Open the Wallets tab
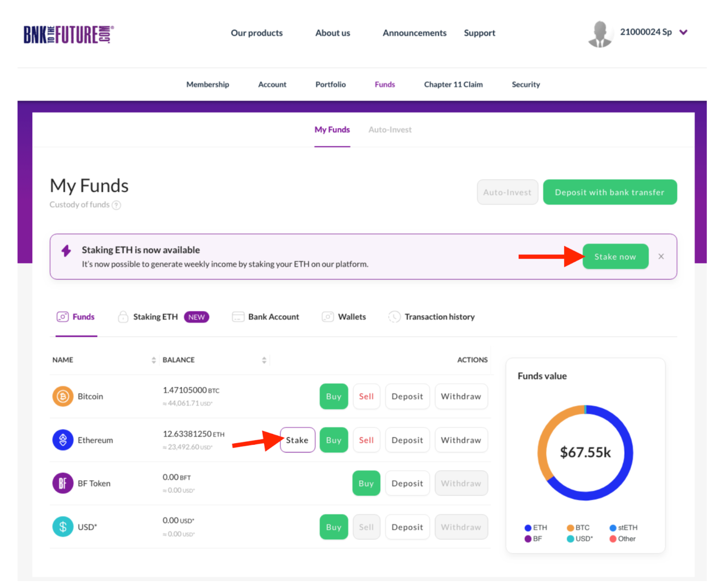The width and height of the screenshot is (721, 588). click(x=344, y=317)
